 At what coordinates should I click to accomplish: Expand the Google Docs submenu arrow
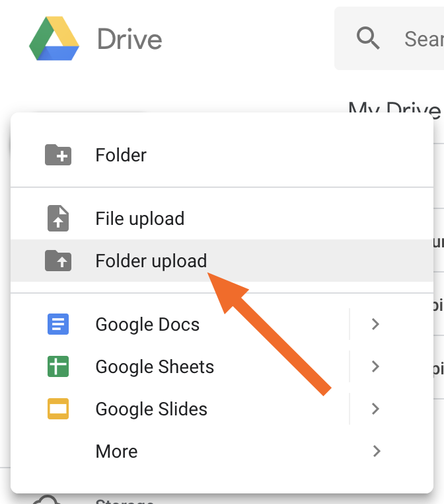click(376, 324)
